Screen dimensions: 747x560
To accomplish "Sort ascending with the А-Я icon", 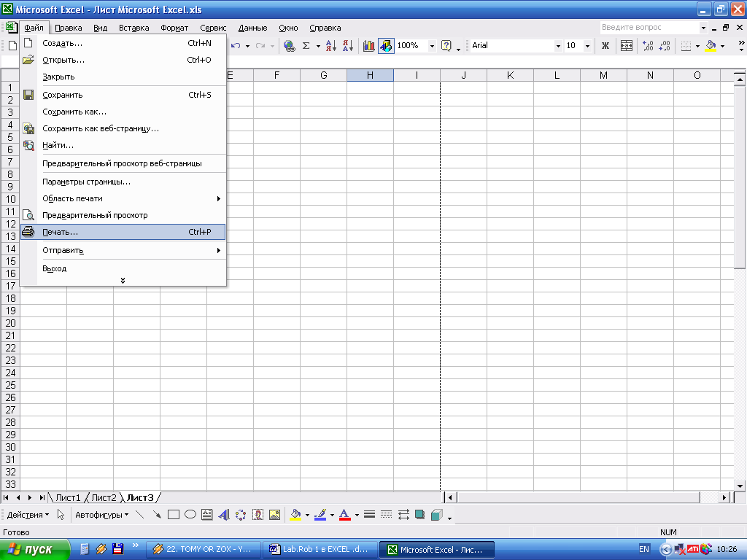I will (330, 46).
